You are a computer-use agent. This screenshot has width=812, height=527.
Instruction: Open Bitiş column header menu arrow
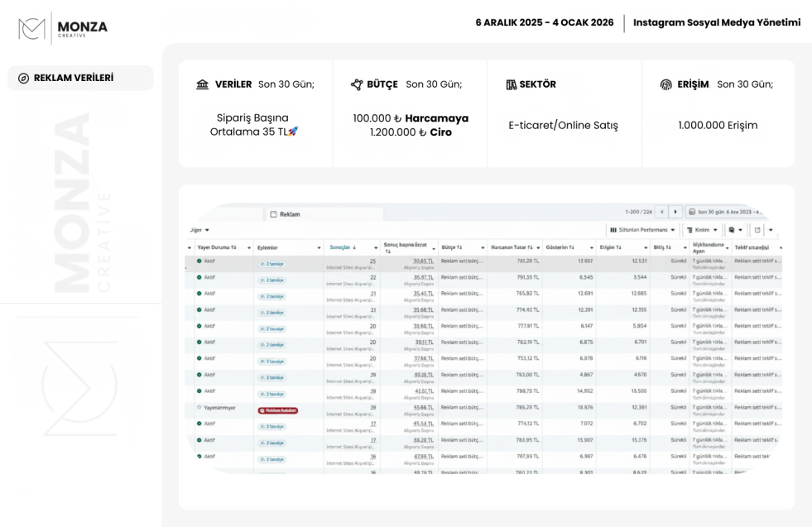[x=685, y=248]
